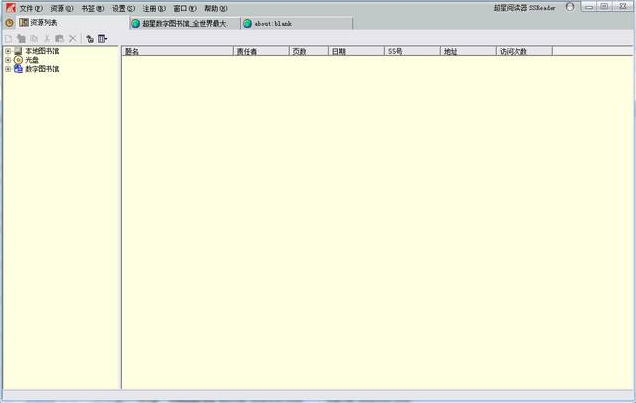Click the blank new-document toolbar icon

click(x=8, y=39)
